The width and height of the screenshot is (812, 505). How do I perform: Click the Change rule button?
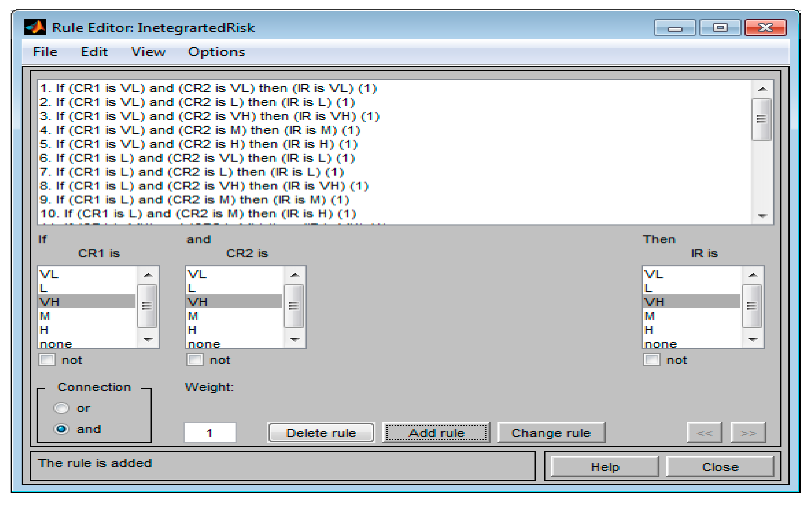[551, 433]
